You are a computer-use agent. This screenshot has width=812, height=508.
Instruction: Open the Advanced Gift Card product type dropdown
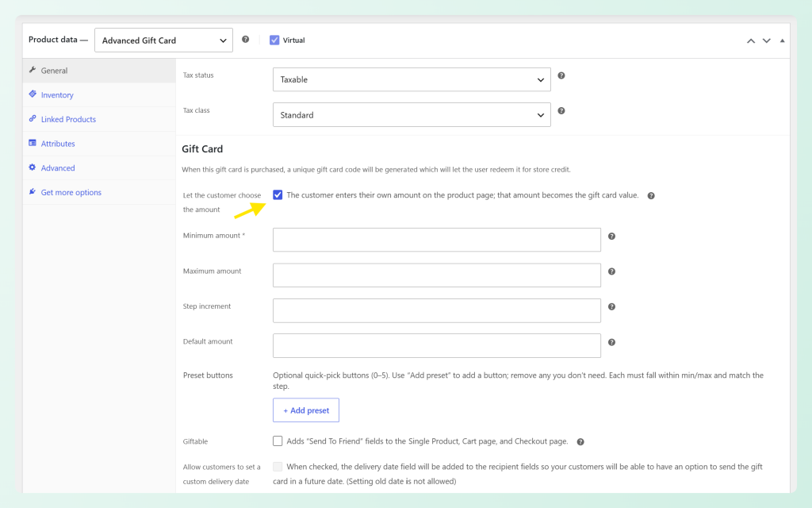tap(163, 40)
